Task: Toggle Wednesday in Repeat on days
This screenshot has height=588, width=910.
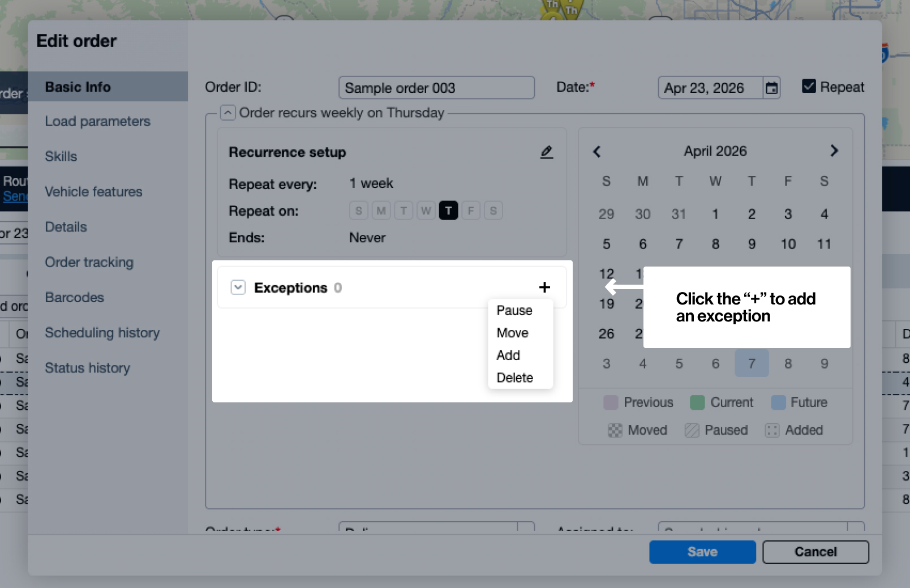Action: pyautogui.click(x=426, y=211)
